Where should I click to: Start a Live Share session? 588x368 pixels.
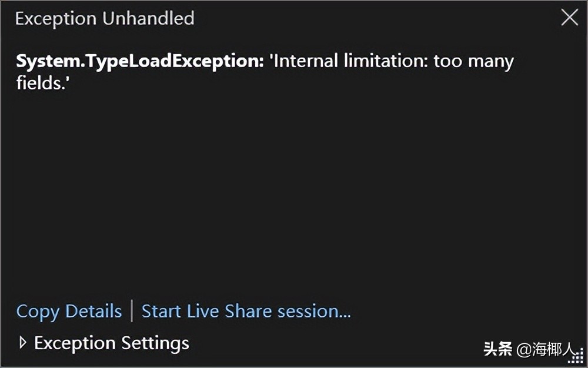[x=246, y=311]
